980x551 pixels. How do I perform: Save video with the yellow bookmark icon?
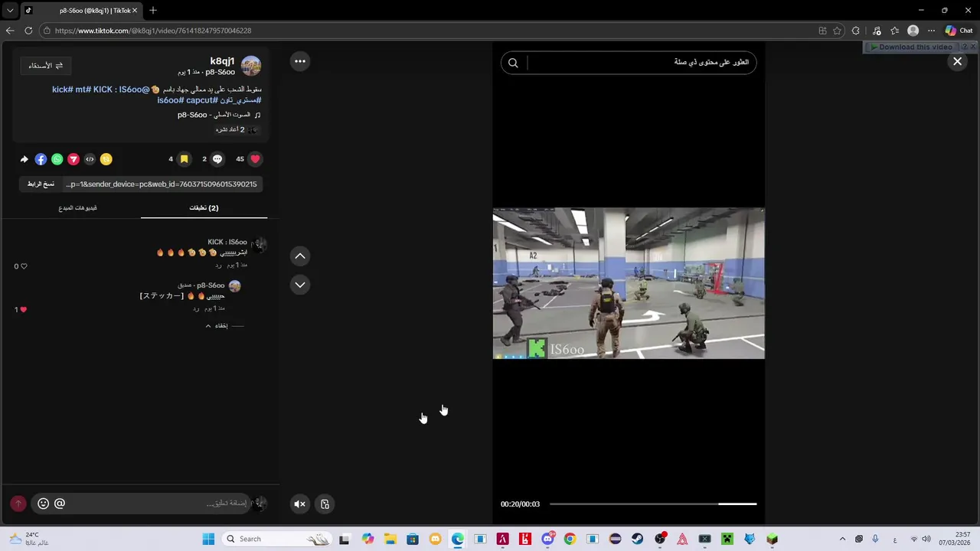tap(184, 159)
